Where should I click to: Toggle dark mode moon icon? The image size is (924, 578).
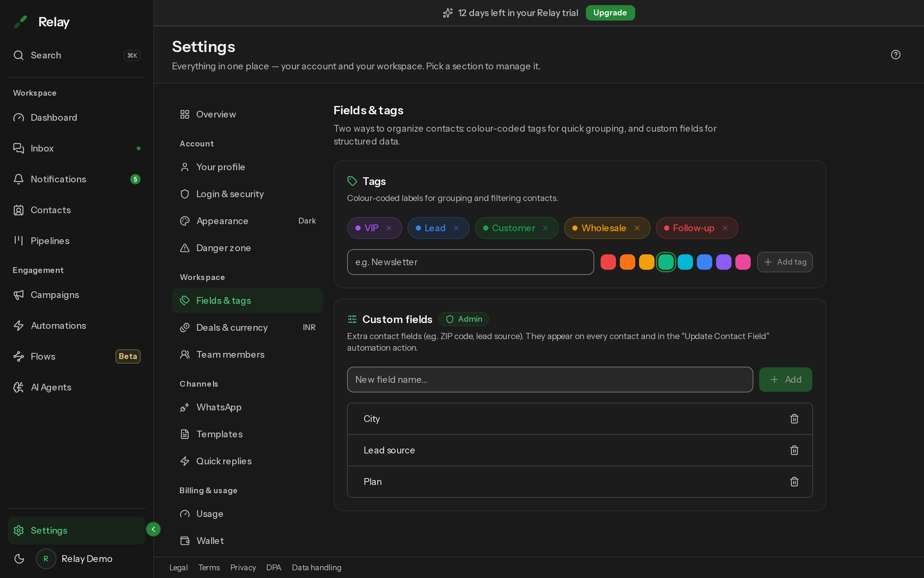point(19,558)
